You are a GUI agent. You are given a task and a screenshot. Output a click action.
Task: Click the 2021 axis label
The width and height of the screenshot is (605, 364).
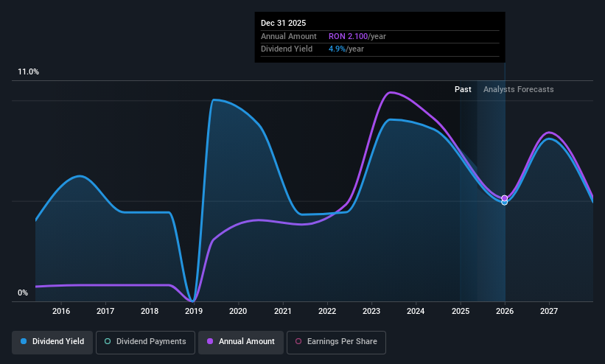tap(283, 311)
